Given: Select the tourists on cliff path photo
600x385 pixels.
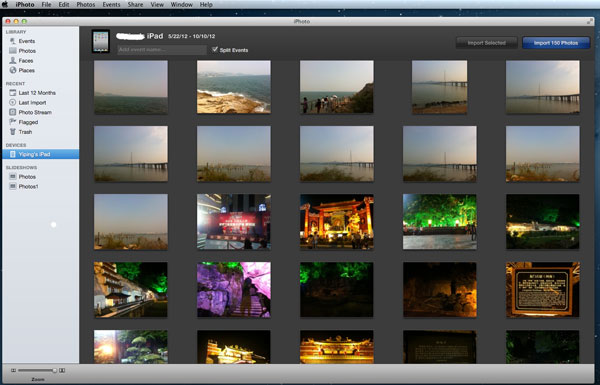Looking at the screenshot, I should tap(337, 87).
